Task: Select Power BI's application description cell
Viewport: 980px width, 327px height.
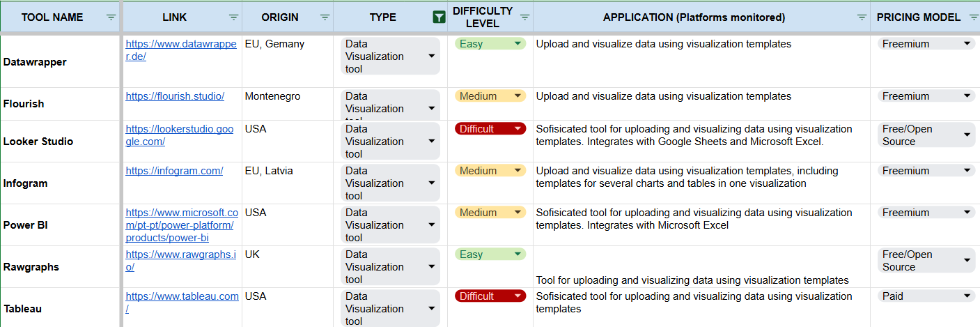Action: pyautogui.click(x=701, y=225)
